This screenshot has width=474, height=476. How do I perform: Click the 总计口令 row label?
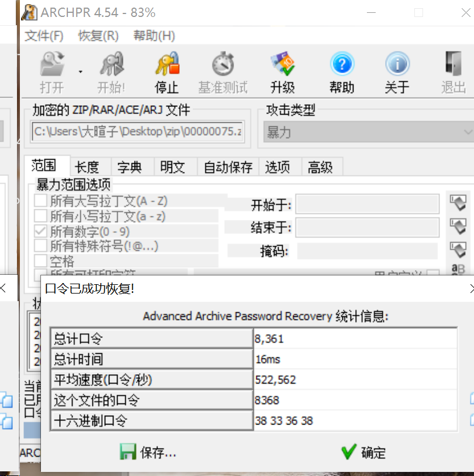click(x=152, y=338)
